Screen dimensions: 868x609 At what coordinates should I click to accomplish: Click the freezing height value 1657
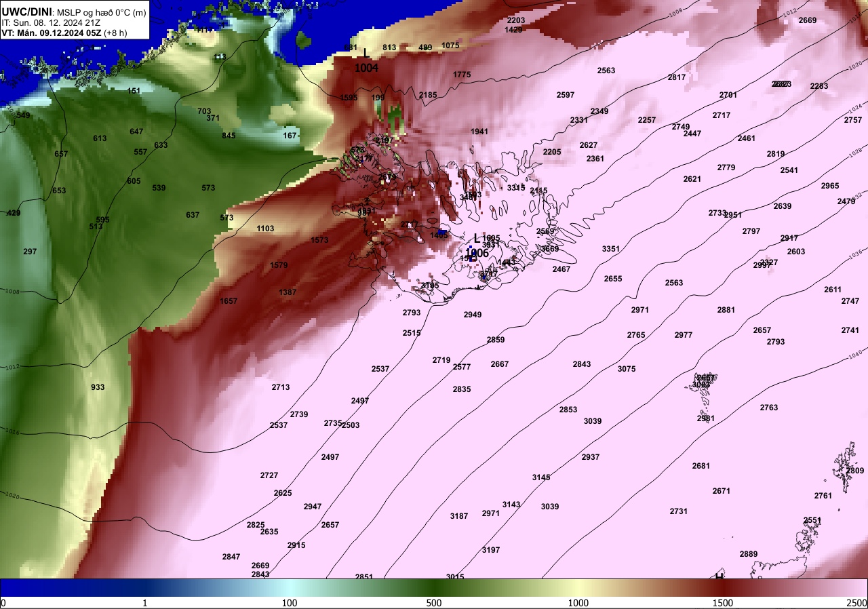coord(229,301)
